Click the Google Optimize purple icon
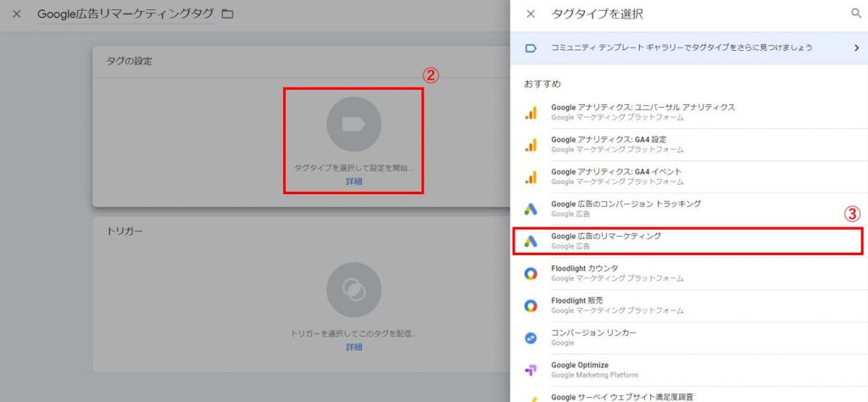This screenshot has width=868, height=402. pyautogui.click(x=531, y=371)
